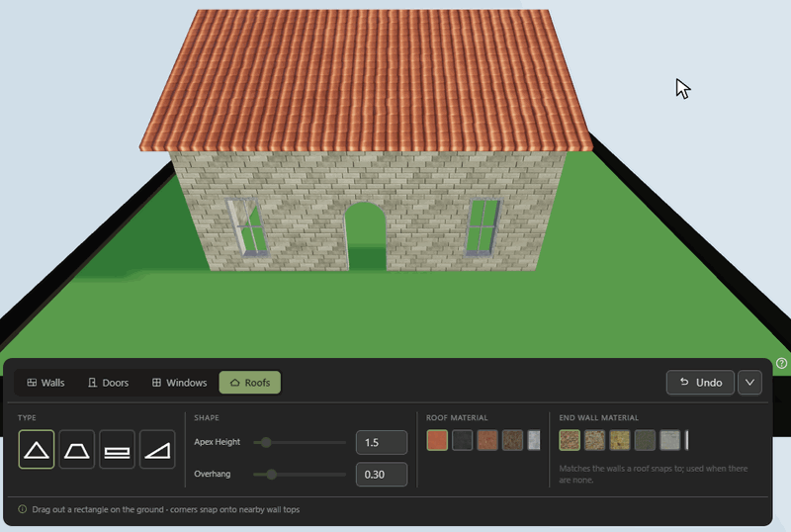Switch to the Roofs tab
Image resolution: width=791 pixels, height=532 pixels.
pyautogui.click(x=250, y=383)
